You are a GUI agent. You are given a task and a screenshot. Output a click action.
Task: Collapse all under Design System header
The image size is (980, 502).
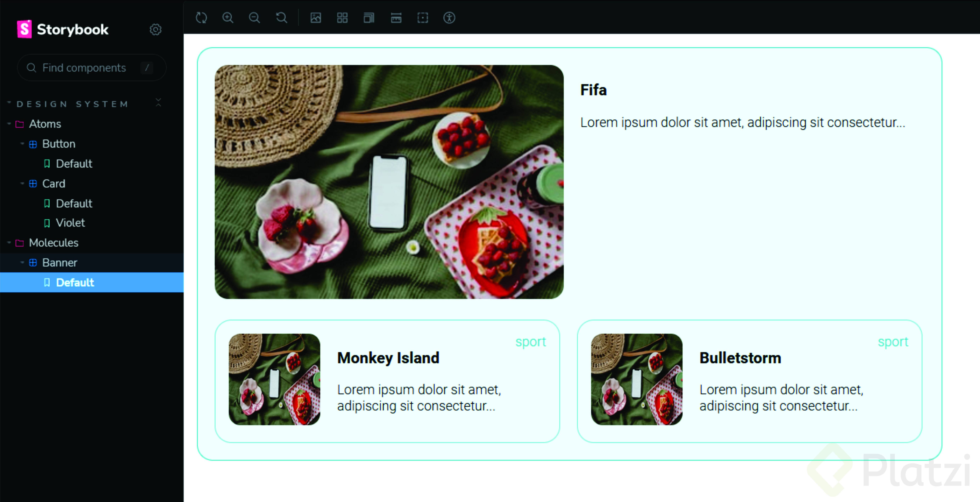(x=158, y=102)
